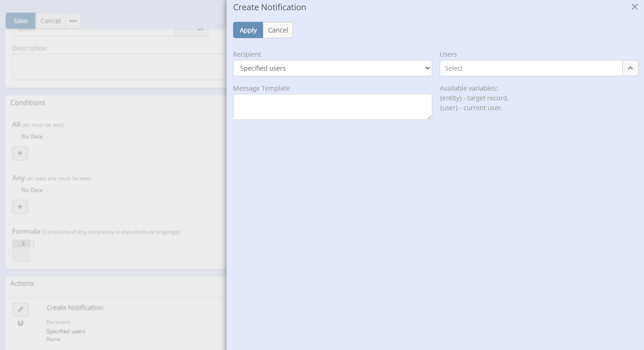Click into the Formula code editor
The width and height of the screenshot is (644, 350).
coord(129,251)
